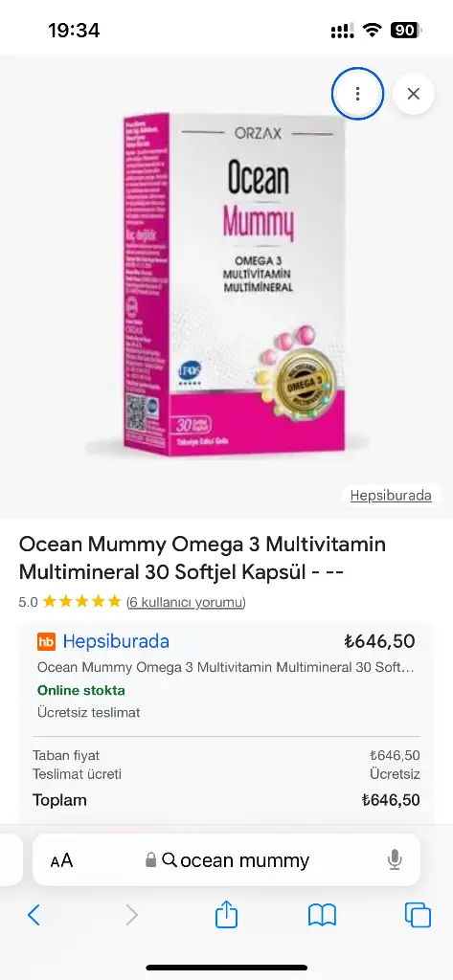Screen dimensions: 453x980
Task: Open the product title Ocean Mummy Omega 3
Action: tap(202, 558)
